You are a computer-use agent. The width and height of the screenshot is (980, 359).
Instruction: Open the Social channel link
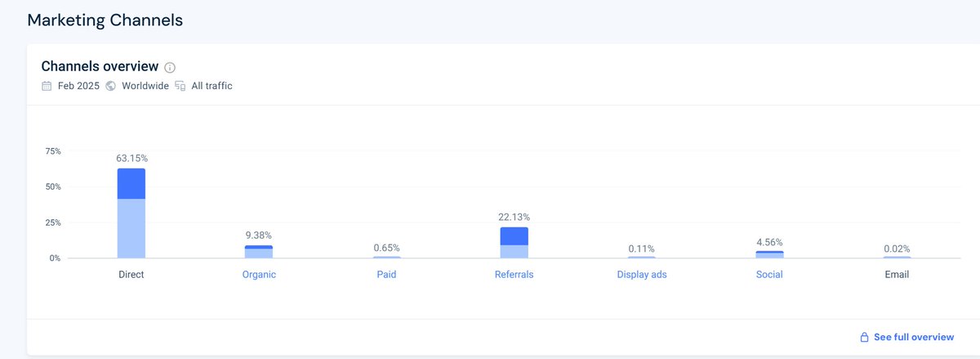769,275
